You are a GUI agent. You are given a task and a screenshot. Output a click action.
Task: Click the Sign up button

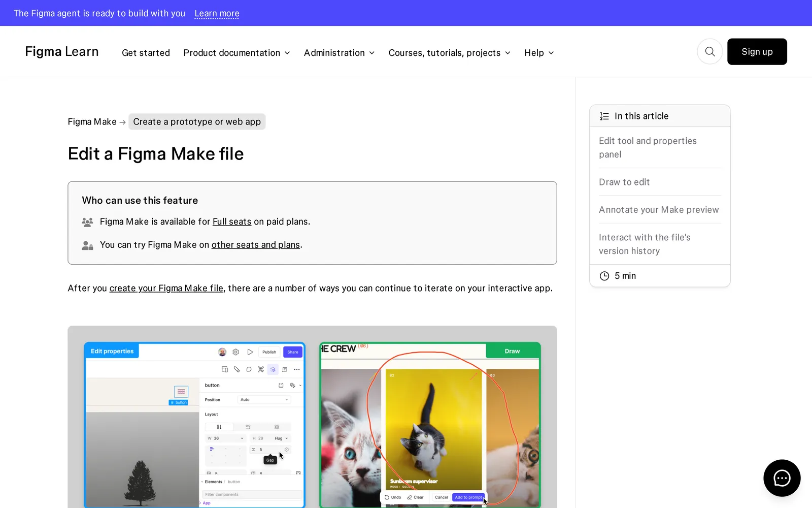(757, 51)
